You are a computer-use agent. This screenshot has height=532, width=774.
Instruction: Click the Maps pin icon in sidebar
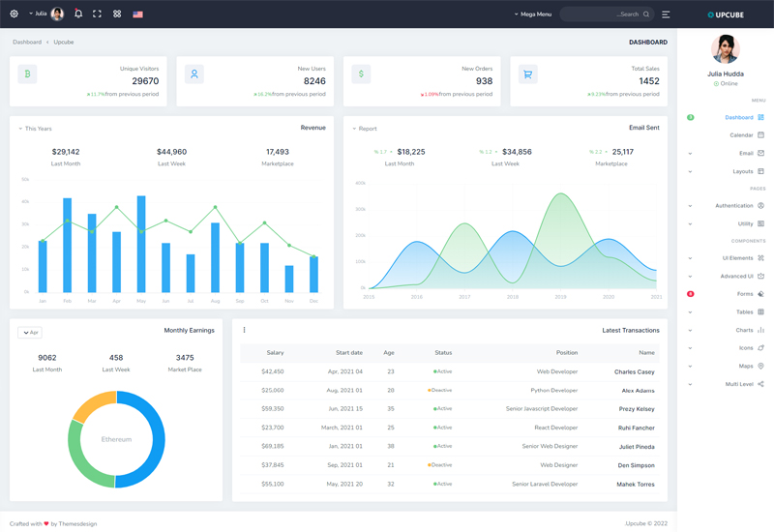tap(761, 367)
